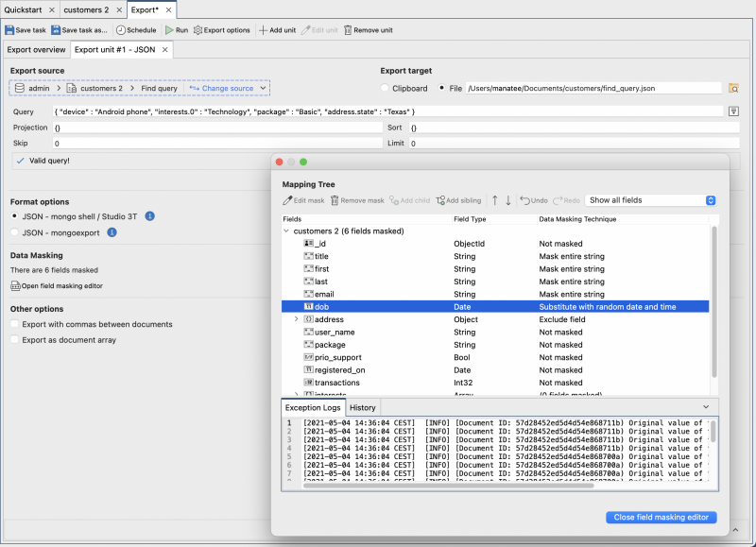This screenshot has width=756, height=547.
Task: Click info icon next to mongo shell format
Action: (x=150, y=216)
